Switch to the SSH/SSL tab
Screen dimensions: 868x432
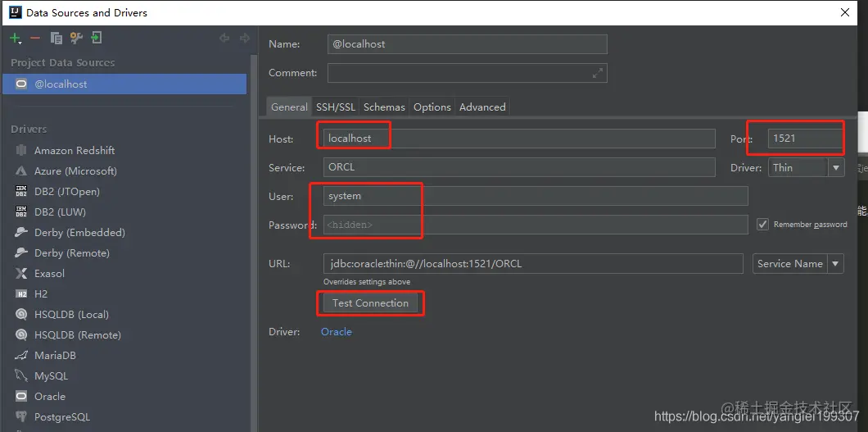coord(336,107)
